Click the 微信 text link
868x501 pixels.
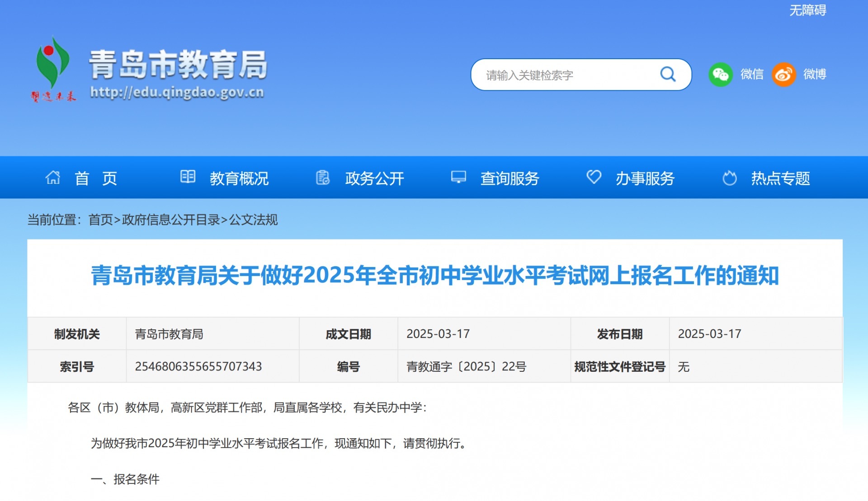[x=752, y=74]
